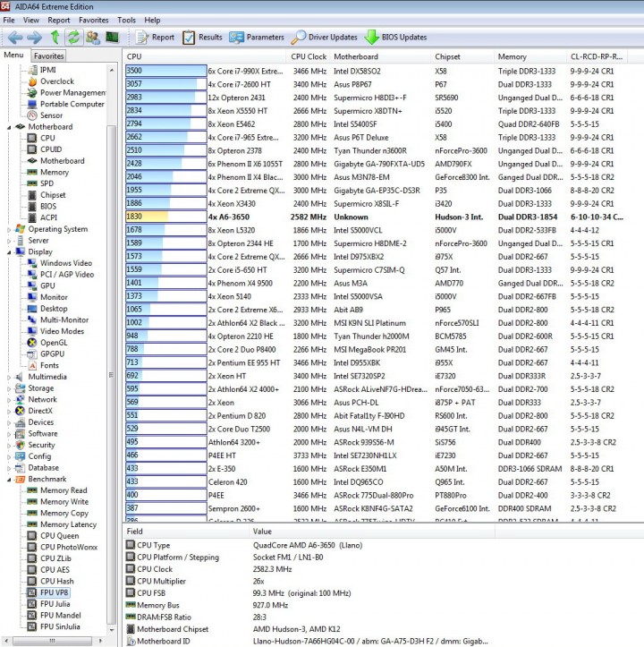Expand the Storage tree node

click(x=9, y=388)
